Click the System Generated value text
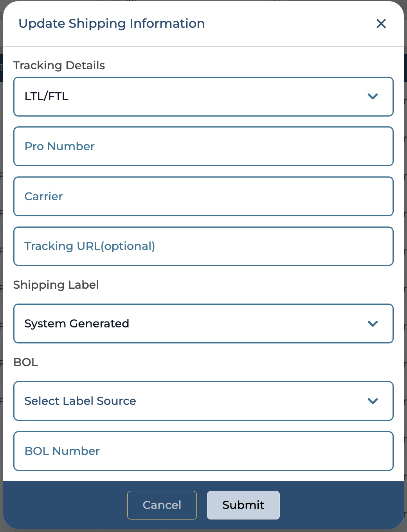 [x=77, y=324]
